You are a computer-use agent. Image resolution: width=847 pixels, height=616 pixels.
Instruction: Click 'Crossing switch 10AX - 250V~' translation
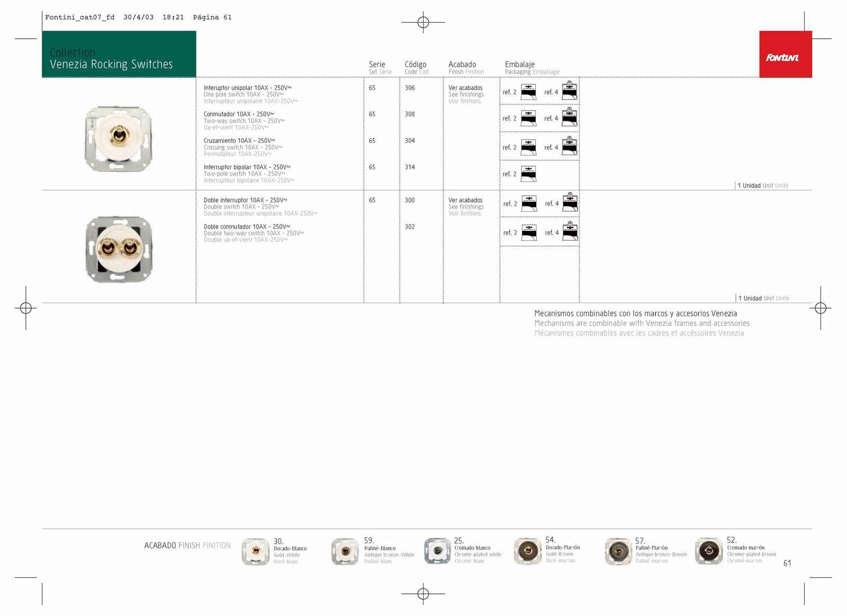coord(243,148)
